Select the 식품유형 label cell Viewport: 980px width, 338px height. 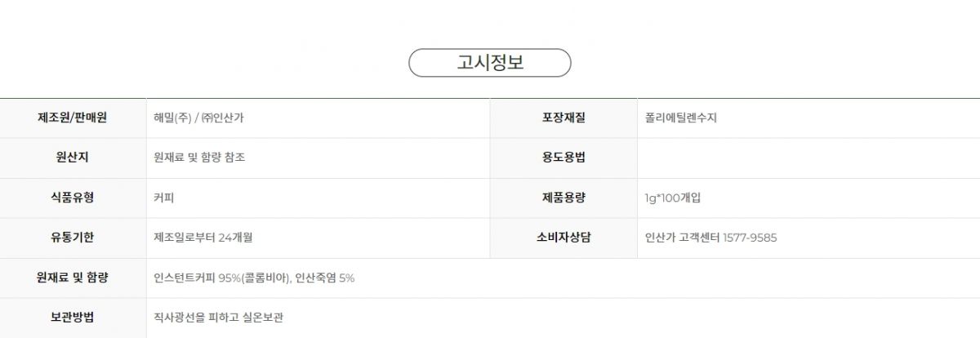pyautogui.click(x=73, y=198)
